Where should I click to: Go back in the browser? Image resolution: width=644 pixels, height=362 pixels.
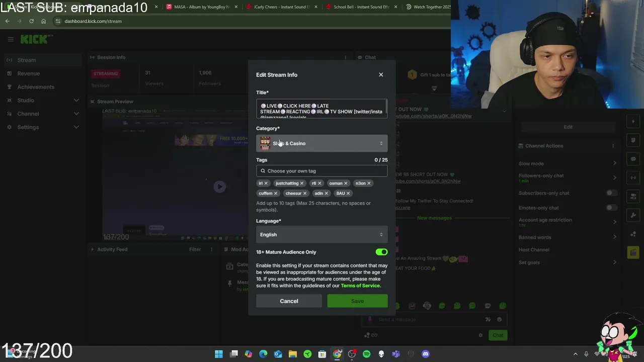7,21
